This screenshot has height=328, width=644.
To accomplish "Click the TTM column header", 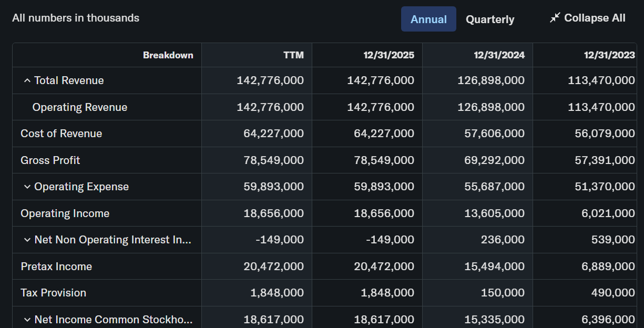I will click(x=293, y=55).
